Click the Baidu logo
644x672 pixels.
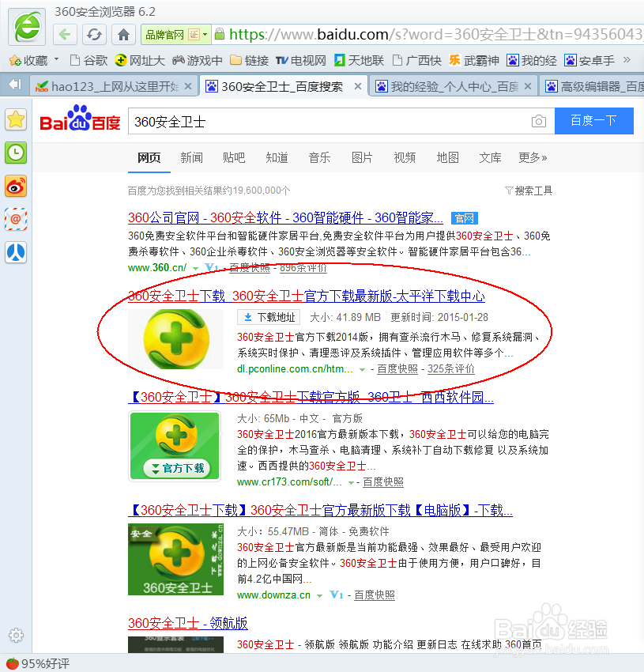(x=80, y=119)
